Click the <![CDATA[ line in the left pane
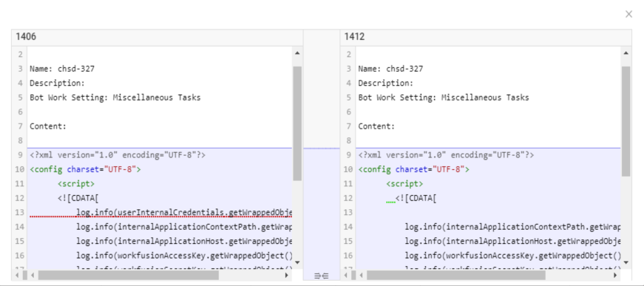 tap(78, 198)
